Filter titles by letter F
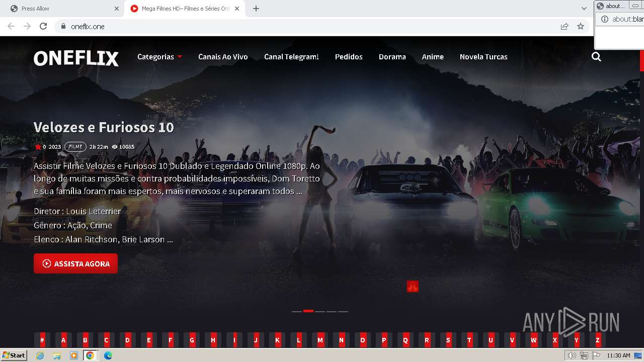The width and height of the screenshot is (644, 362). click(171, 340)
